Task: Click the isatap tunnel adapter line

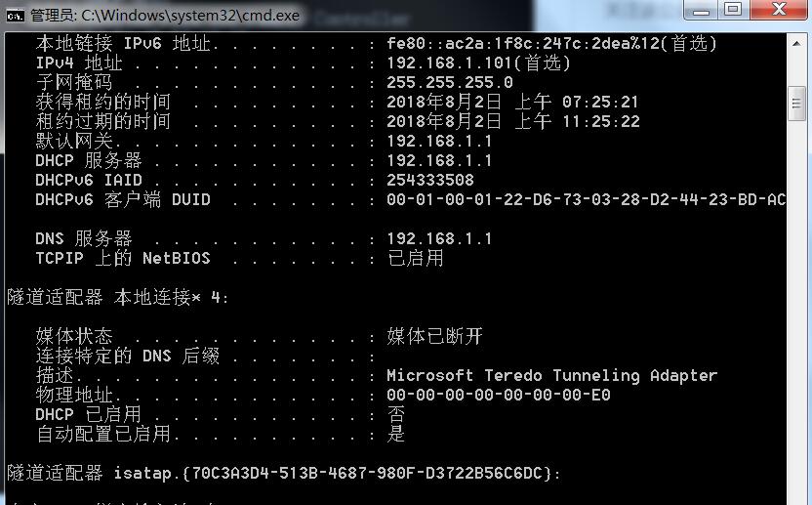Action: point(284,473)
